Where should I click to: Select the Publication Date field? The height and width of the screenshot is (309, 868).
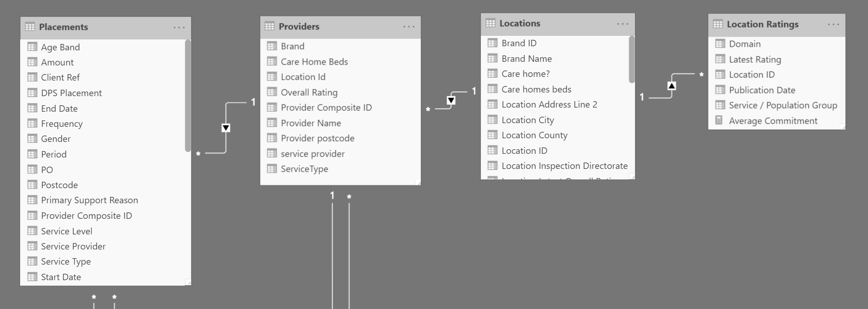click(x=762, y=90)
